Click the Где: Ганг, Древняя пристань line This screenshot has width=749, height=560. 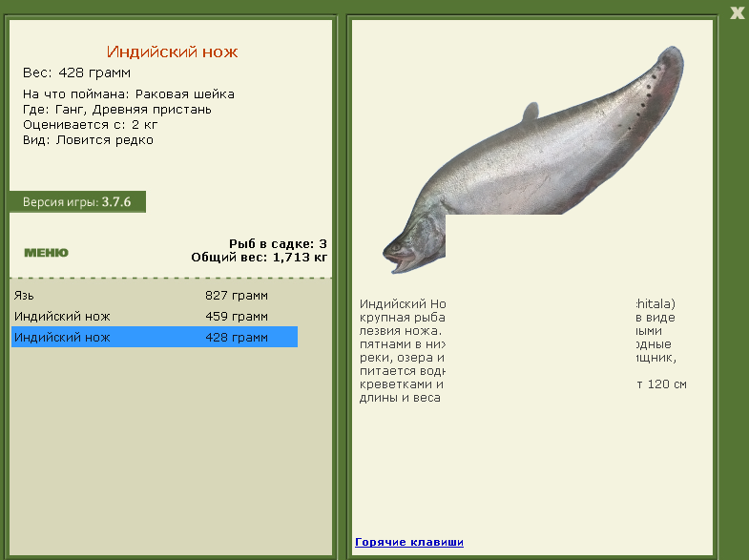tap(117, 110)
